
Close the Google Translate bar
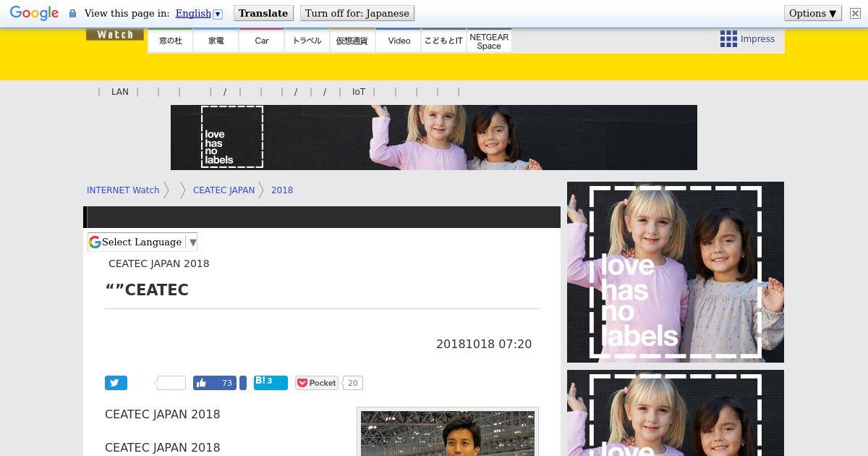click(855, 13)
